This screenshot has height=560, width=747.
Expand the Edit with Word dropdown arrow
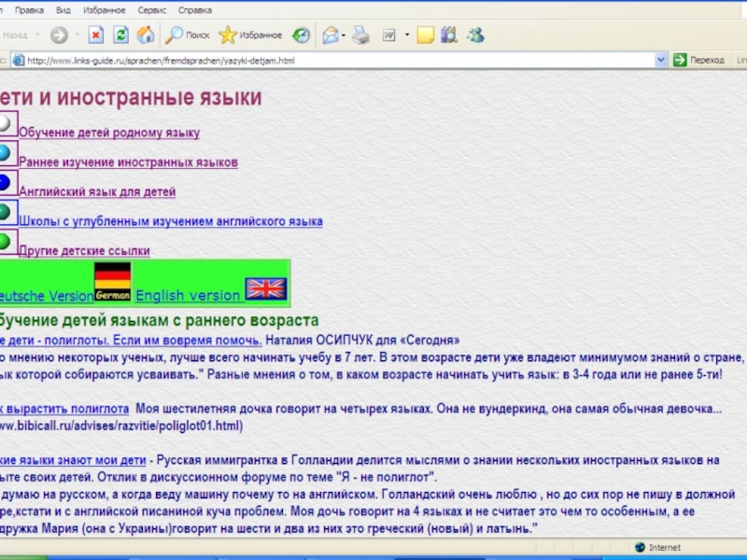click(x=405, y=35)
